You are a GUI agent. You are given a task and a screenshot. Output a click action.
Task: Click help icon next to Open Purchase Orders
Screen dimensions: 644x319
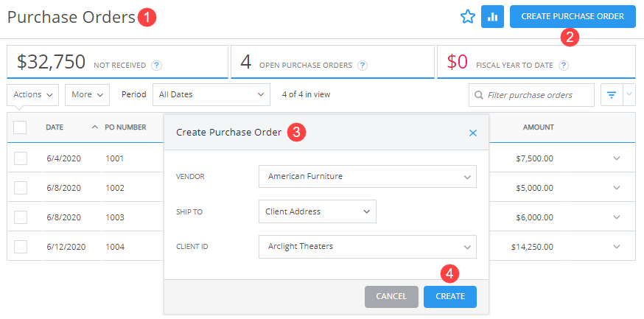pos(363,66)
